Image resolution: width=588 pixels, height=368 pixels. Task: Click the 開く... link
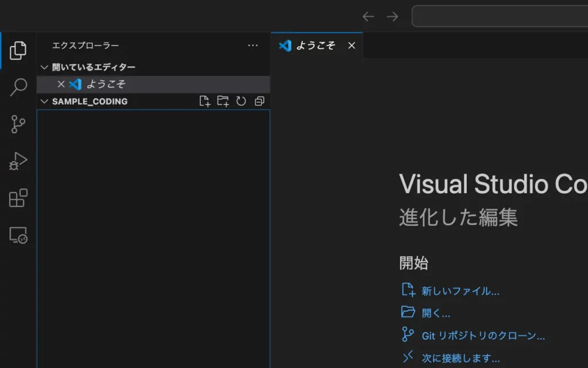[436, 313]
